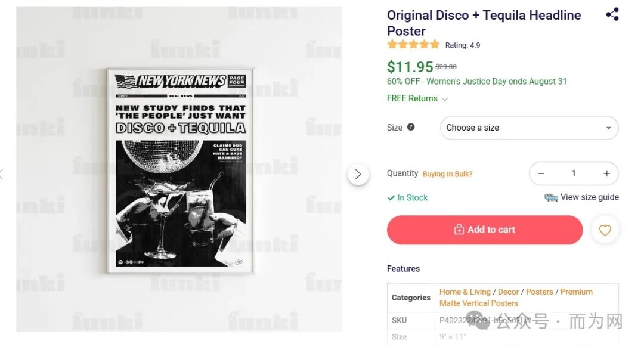Expand the FREE Returns chevron

pos(445,99)
